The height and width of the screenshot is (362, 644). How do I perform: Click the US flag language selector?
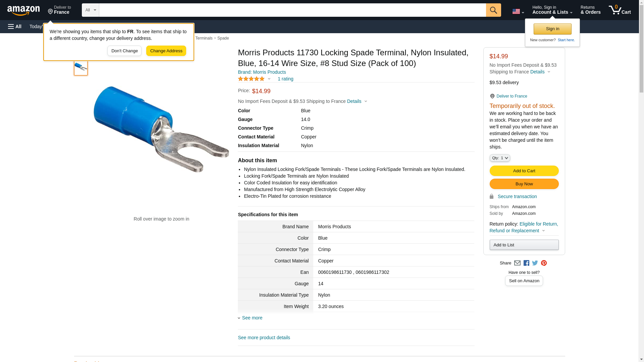click(518, 11)
